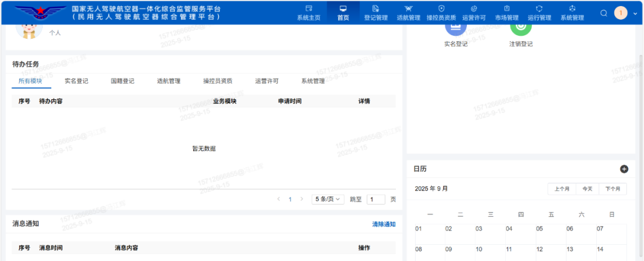Click 2025 年 9 月 calendar title
This screenshot has height=261, width=644.
(431, 189)
